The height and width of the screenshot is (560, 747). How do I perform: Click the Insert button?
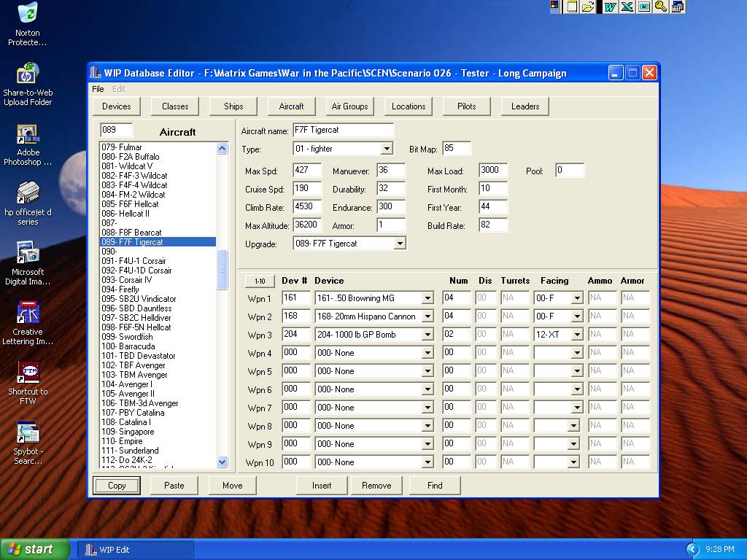point(322,486)
